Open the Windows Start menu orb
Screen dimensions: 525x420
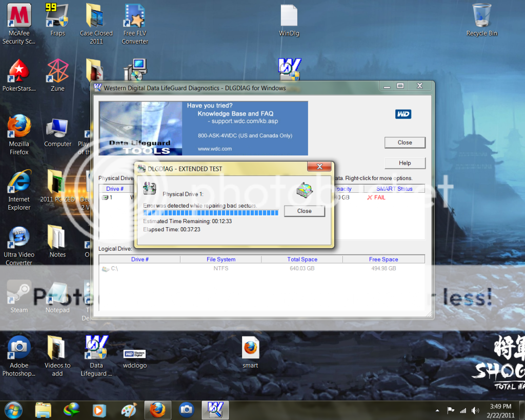click(13, 410)
